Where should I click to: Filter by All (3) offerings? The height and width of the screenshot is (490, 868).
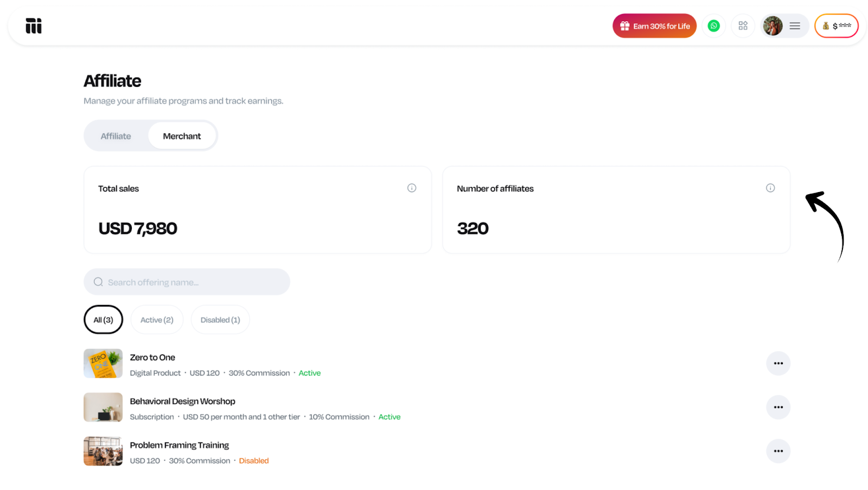[x=103, y=320]
